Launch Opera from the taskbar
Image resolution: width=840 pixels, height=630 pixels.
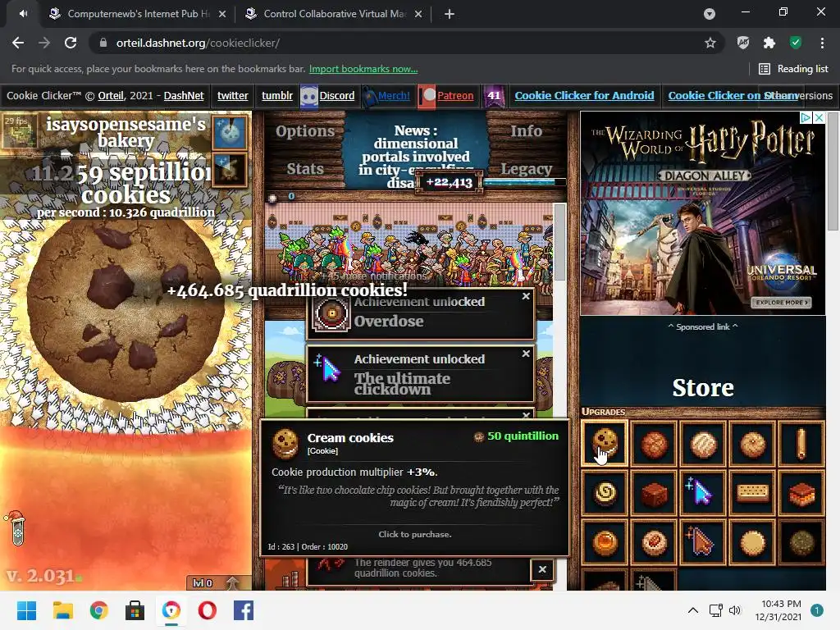(208, 610)
